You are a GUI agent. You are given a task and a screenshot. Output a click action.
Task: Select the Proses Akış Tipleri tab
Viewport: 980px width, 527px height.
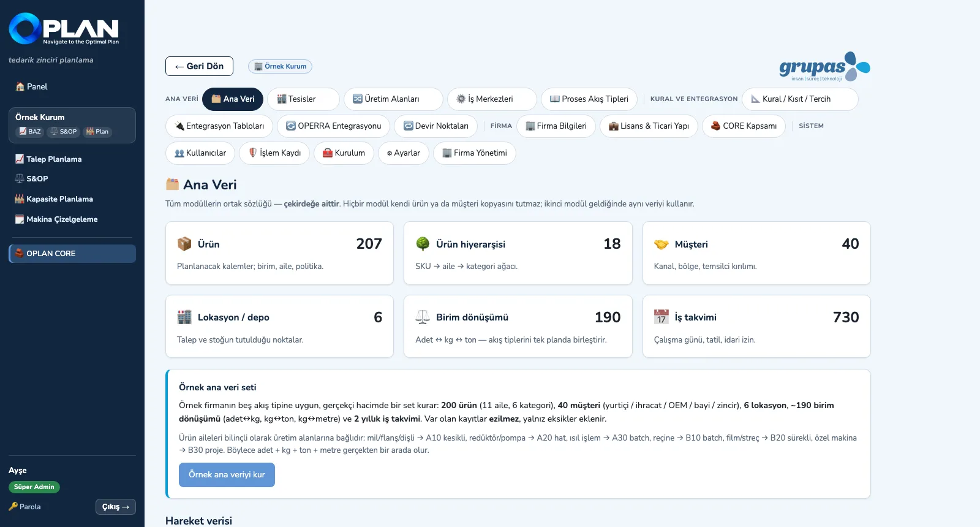pos(589,99)
